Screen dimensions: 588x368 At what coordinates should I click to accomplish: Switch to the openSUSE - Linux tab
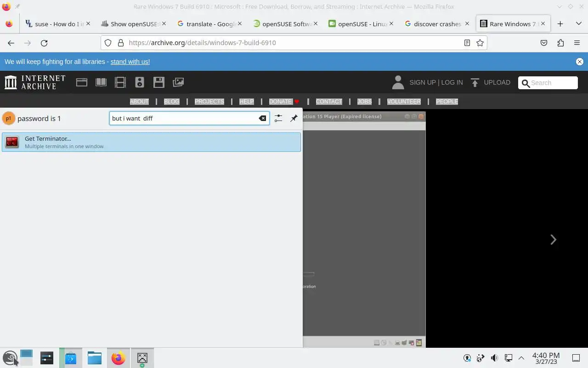[362, 24]
